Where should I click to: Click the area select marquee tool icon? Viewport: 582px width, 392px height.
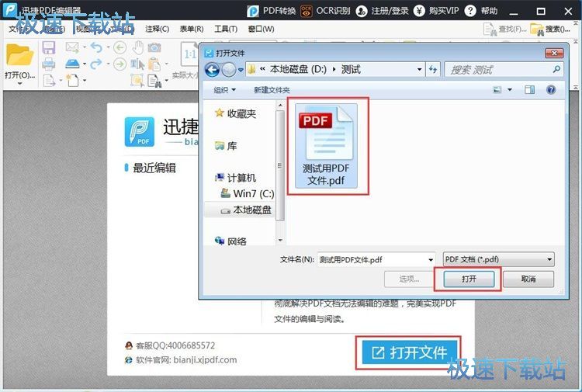(x=137, y=80)
